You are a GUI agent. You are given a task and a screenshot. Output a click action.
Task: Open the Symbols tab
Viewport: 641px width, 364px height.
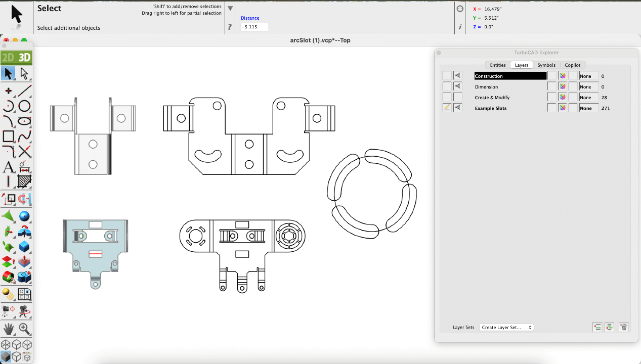coord(546,65)
